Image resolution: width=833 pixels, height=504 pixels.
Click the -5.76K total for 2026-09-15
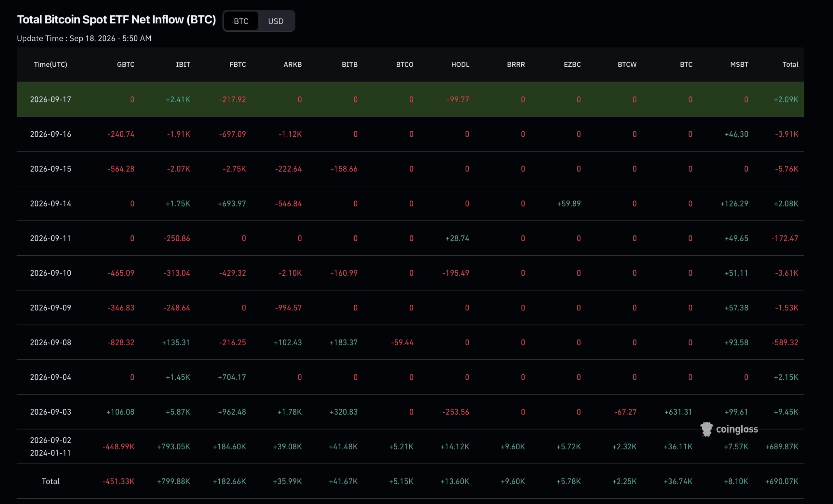787,168
